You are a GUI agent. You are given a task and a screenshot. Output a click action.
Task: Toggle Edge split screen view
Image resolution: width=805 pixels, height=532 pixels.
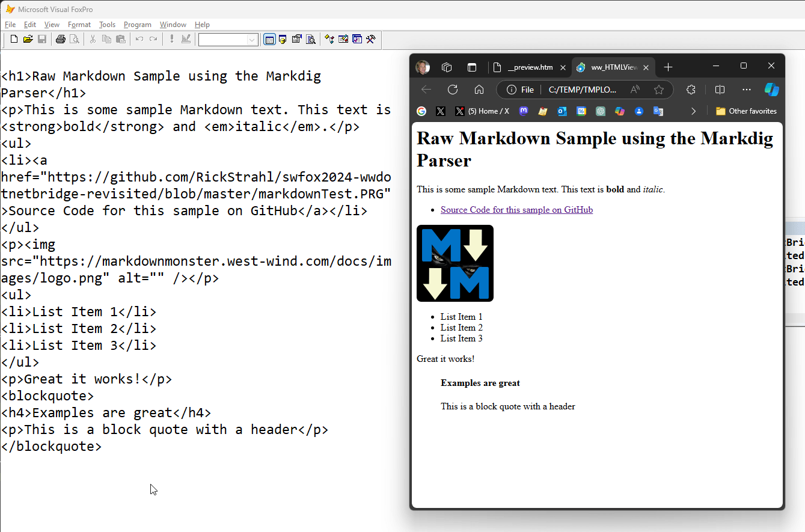(x=720, y=90)
